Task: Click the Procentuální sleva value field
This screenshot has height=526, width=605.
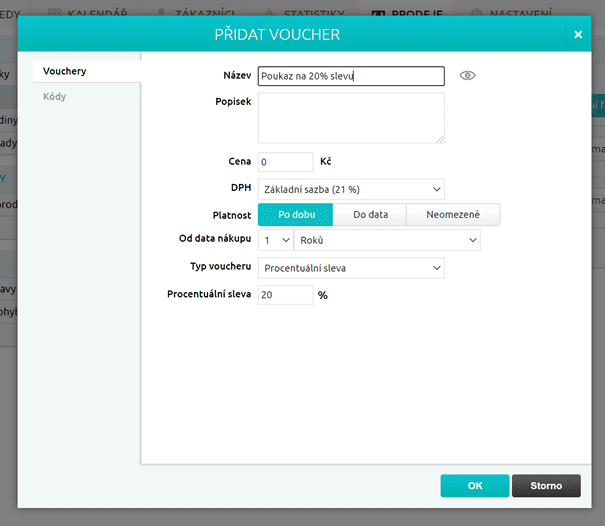Action: coord(285,295)
